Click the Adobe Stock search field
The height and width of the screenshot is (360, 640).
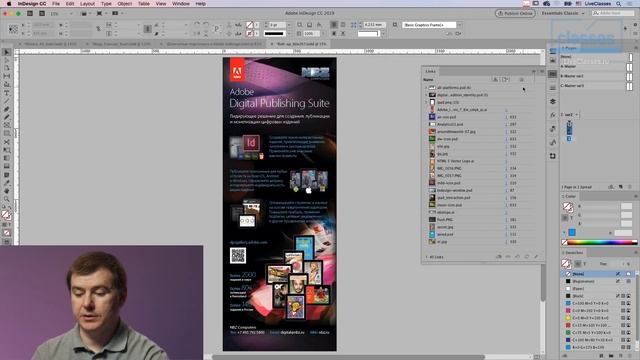(613, 13)
